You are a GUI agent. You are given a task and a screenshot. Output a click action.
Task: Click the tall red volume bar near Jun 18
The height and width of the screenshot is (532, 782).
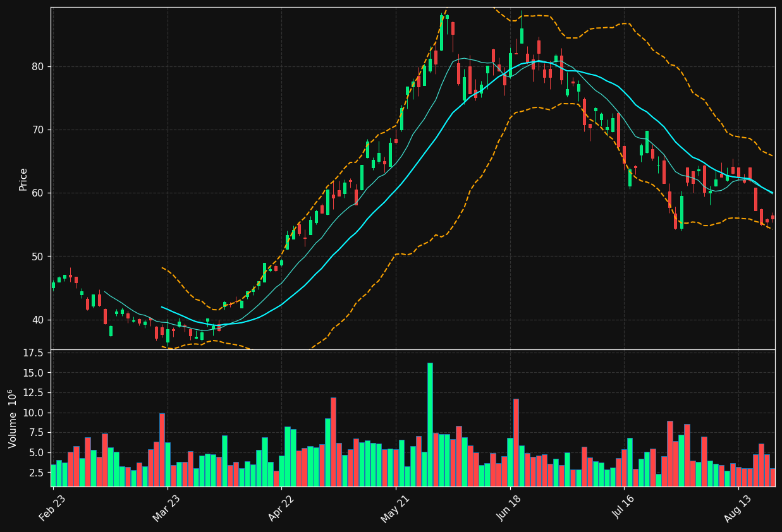[516, 442]
